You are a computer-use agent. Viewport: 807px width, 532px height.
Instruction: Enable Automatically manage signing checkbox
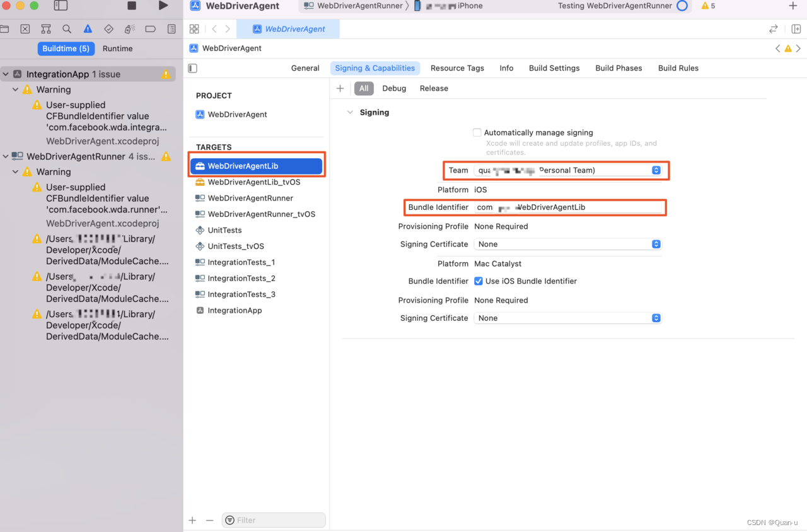[477, 132]
